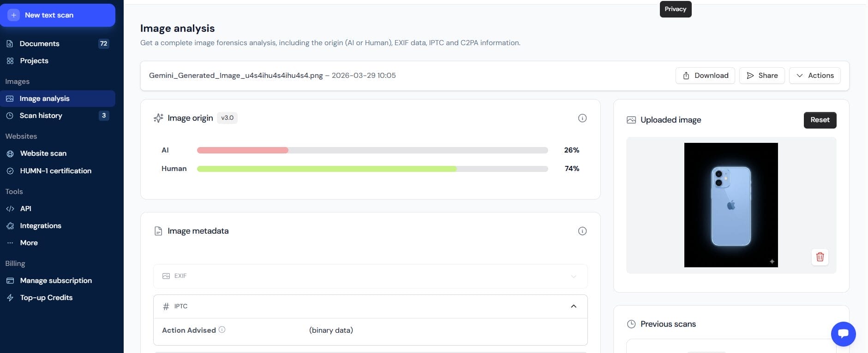
Task: Click the image icon in EXIF row
Action: coord(166,276)
